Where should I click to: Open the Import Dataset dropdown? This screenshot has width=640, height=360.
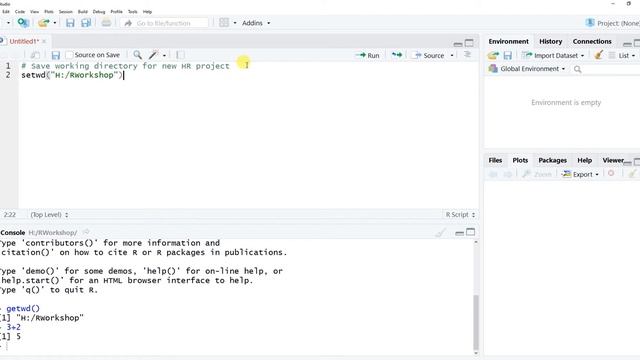[553, 56]
